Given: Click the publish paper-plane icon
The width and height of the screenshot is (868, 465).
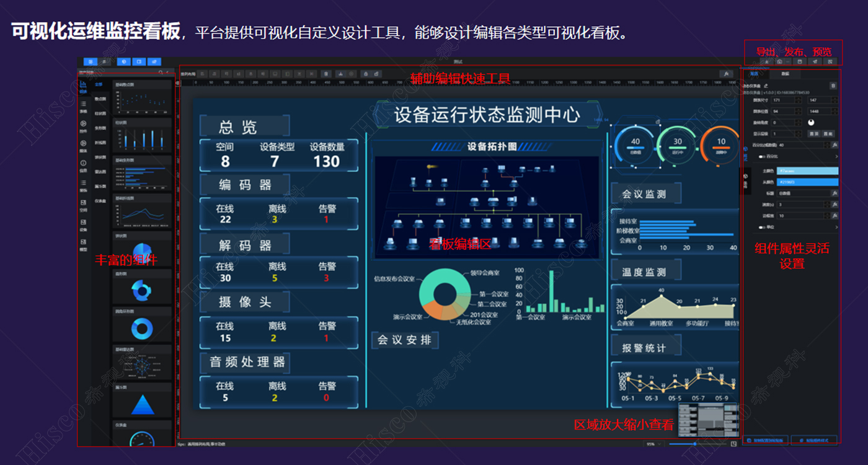Looking at the screenshot, I should point(815,61).
